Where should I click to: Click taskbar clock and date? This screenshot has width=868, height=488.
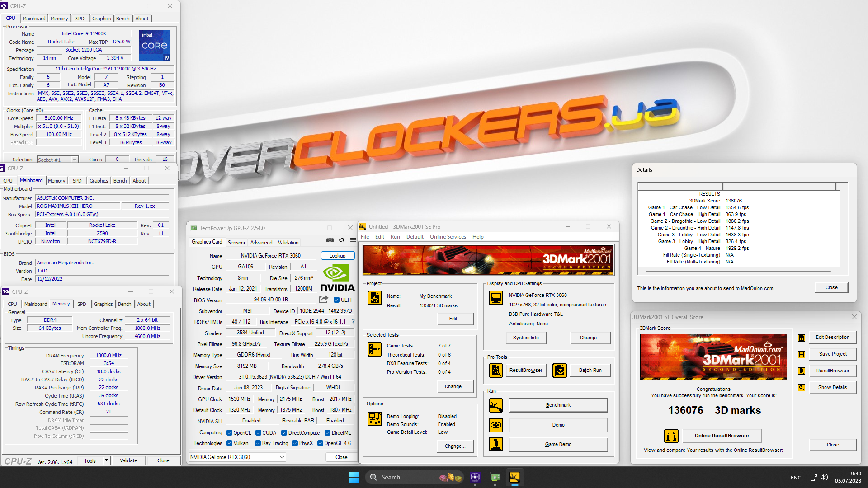[x=848, y=477]
